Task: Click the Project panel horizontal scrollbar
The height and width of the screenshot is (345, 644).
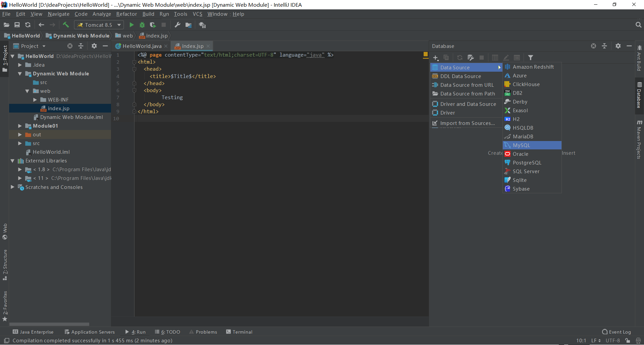Action: click(49, 324)
